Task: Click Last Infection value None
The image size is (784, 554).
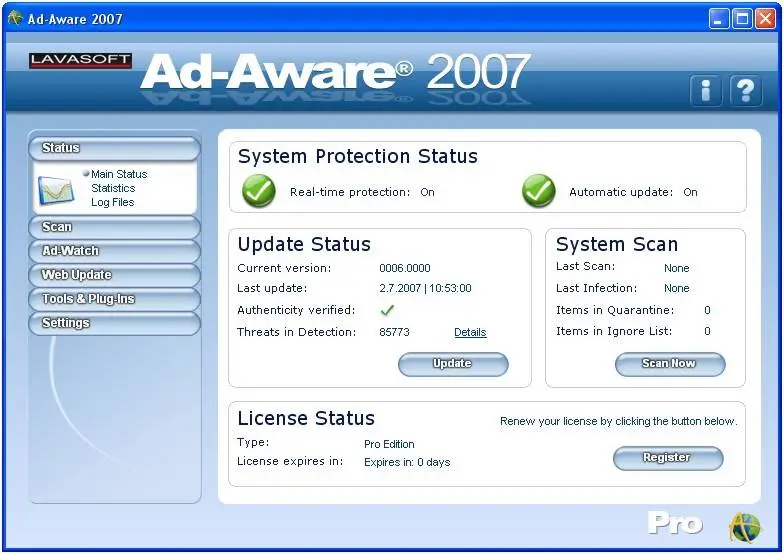Action: [676, 288]
